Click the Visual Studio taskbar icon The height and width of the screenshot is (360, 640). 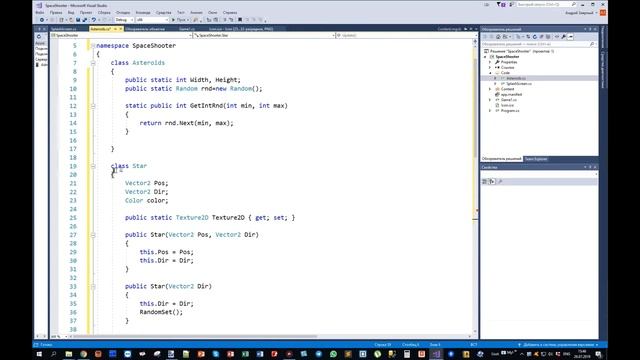(436, 354)
